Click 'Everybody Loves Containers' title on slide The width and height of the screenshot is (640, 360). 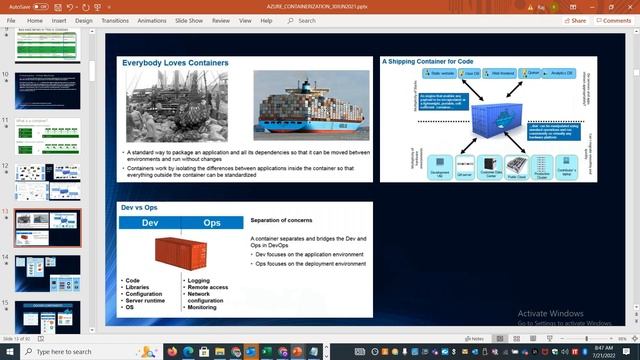[175, 63]
